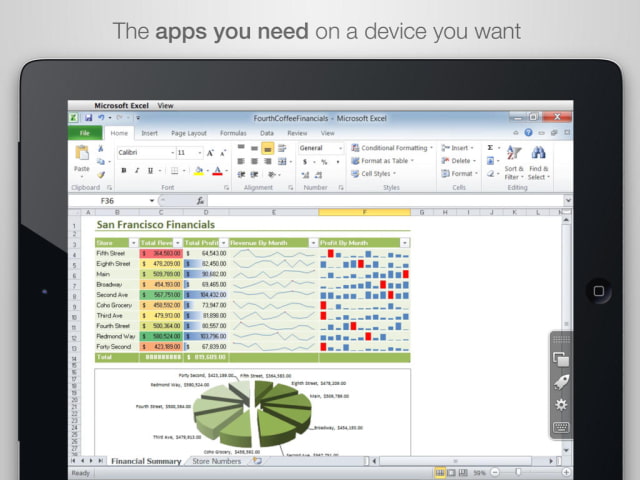Click the Paste clipboard icon
640x480 pixels.
point(82,153)
